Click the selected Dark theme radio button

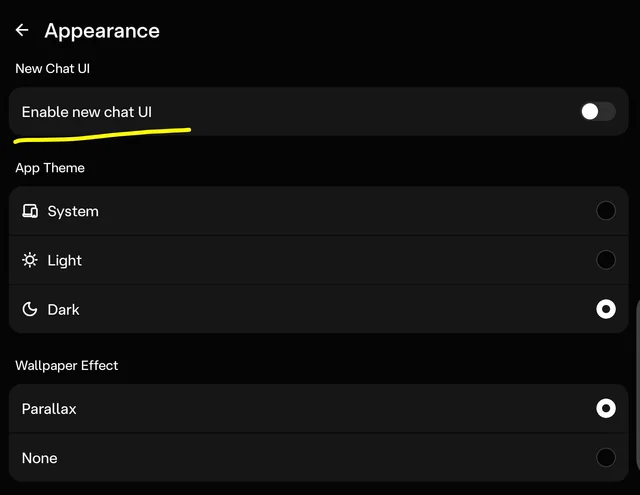(x=605, y=309)
